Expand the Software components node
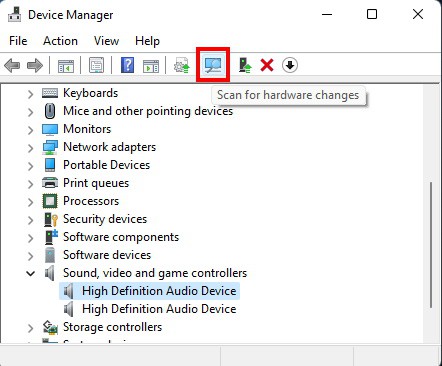442x366 pixels. [x=30, y=238]
